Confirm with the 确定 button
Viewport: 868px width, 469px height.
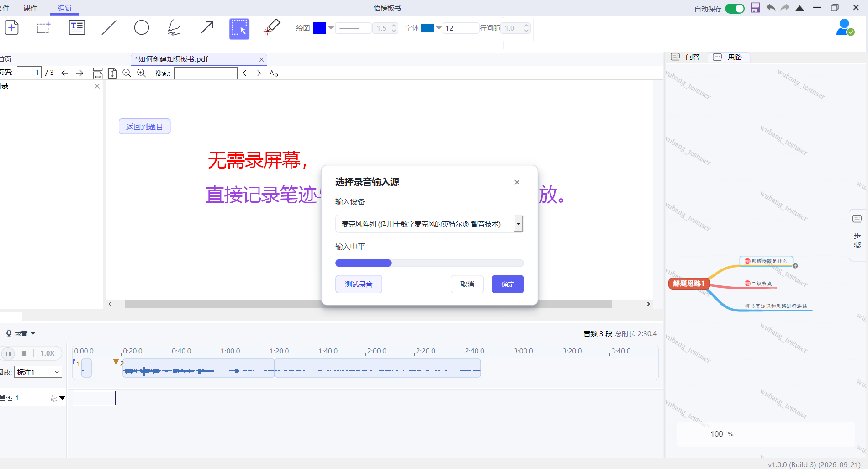508,284
